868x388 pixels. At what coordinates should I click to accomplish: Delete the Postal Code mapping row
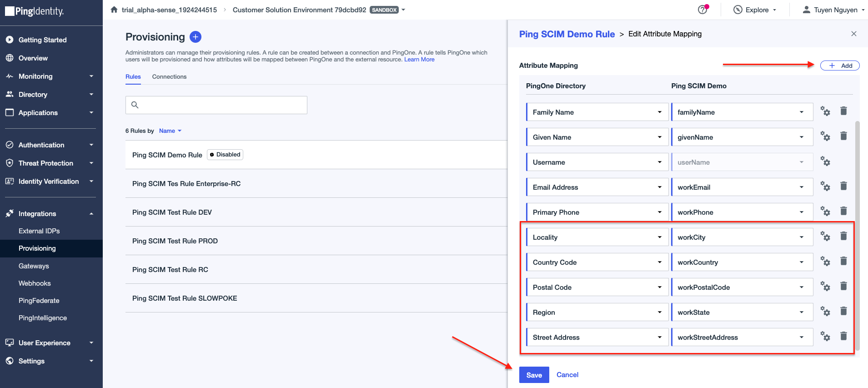(x=843, y=286)
